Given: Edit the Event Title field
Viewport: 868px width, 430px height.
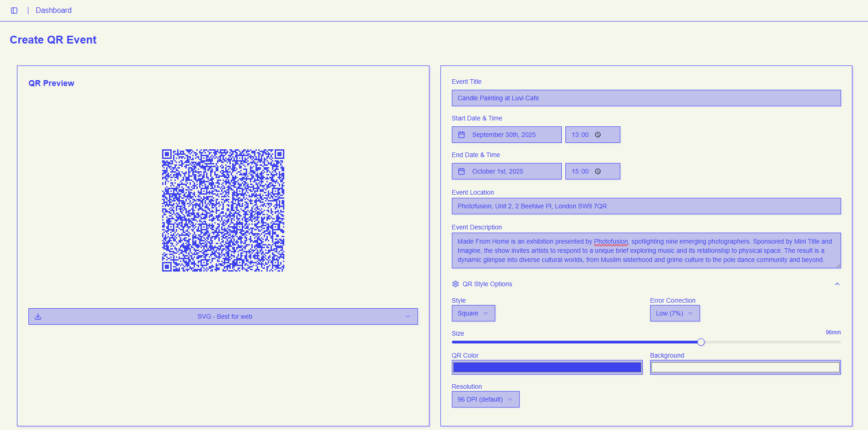Looking at the screenshot, I should pyautogui.click(x=646, y=98).
